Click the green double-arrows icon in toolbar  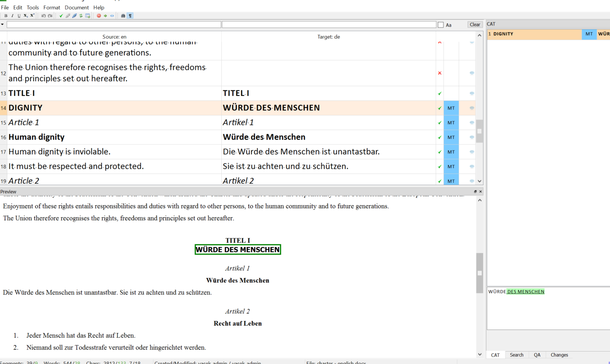pyautogui.click(x=81, y=16)
